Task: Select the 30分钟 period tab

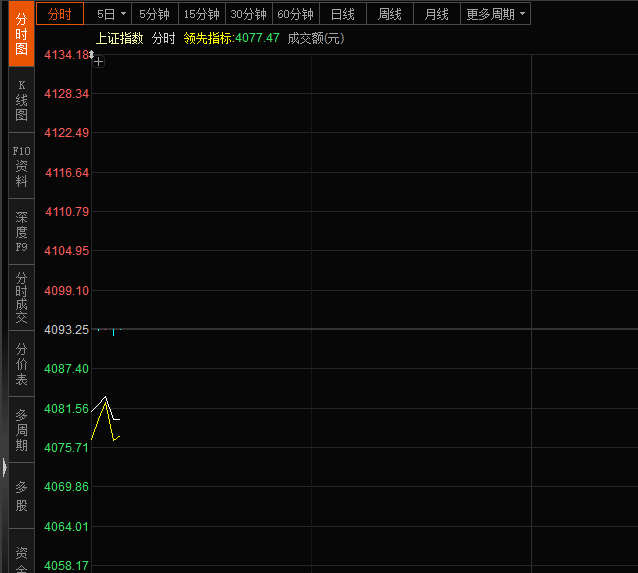Action: (248, 14)
